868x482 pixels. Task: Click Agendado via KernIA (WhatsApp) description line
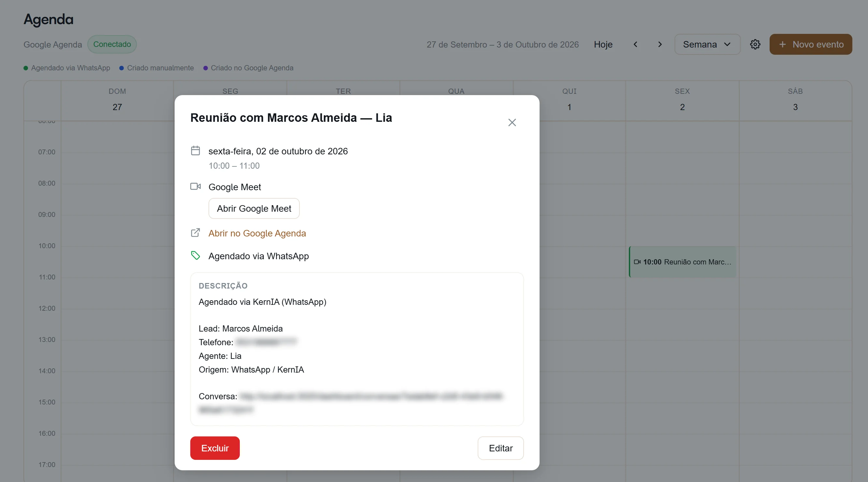[x=263, y=302]
